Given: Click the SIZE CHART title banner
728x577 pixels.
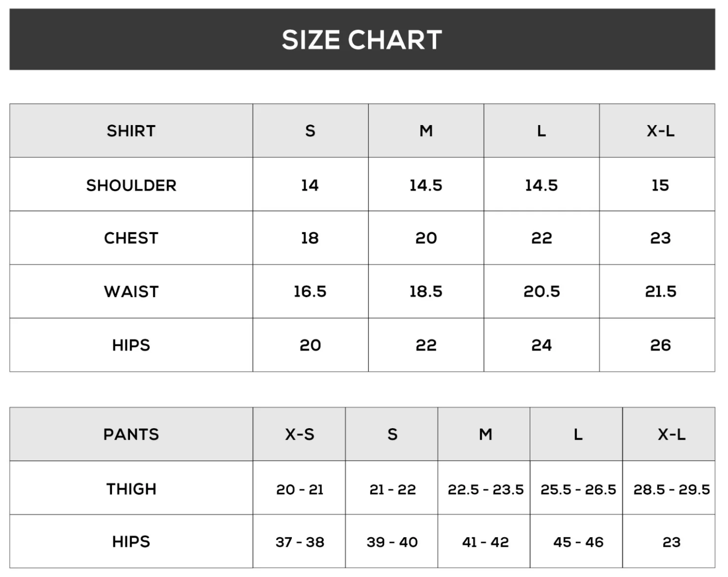Looking at the screenshot, I should [362, 39].
